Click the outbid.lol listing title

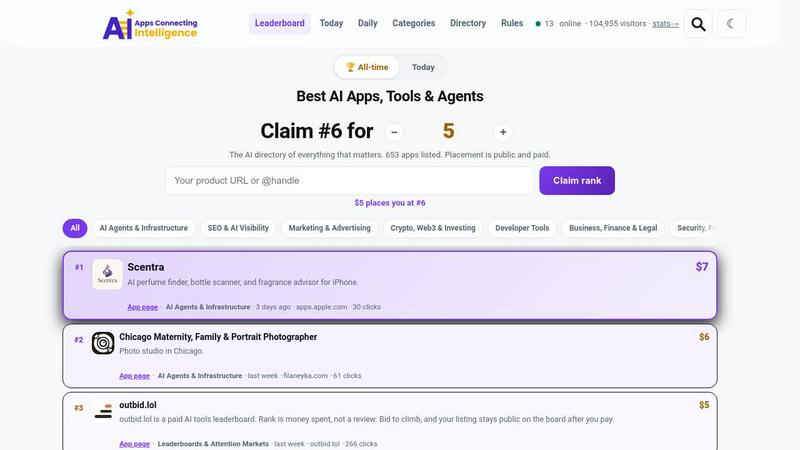tap(138, 405)
